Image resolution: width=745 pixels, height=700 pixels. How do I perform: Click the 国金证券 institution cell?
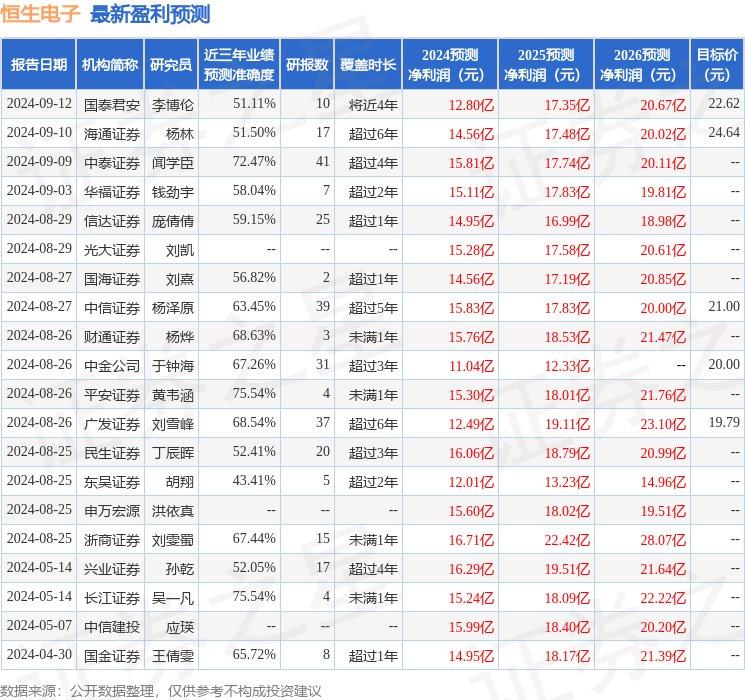tap(112, 655)
